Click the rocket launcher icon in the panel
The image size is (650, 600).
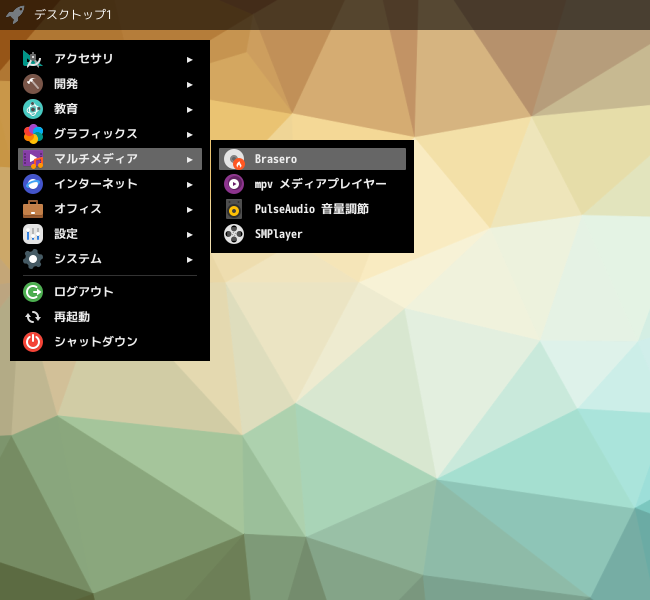coord(15,15)
